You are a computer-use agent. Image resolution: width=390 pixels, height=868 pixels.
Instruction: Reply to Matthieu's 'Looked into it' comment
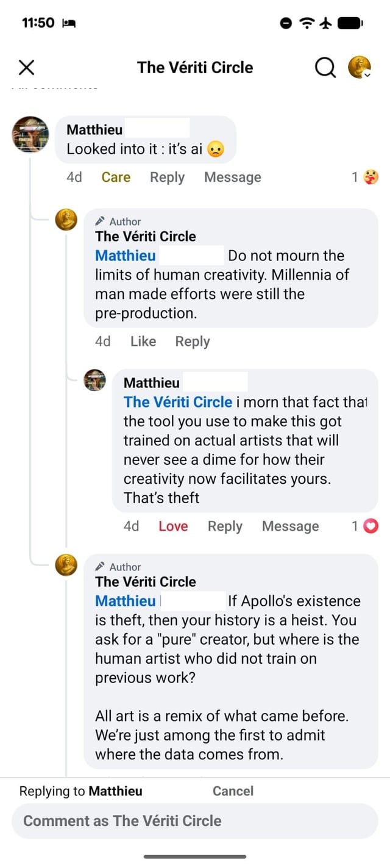coord(167,178)
